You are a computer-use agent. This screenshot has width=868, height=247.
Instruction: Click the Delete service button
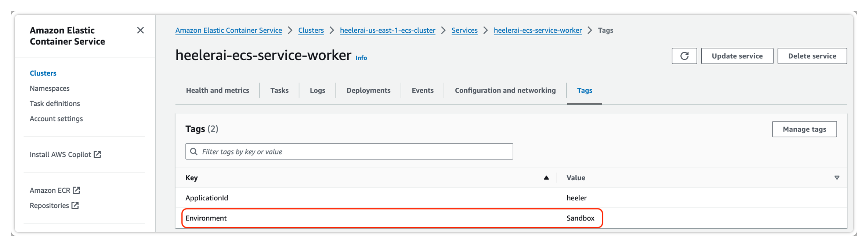point(812,56)
